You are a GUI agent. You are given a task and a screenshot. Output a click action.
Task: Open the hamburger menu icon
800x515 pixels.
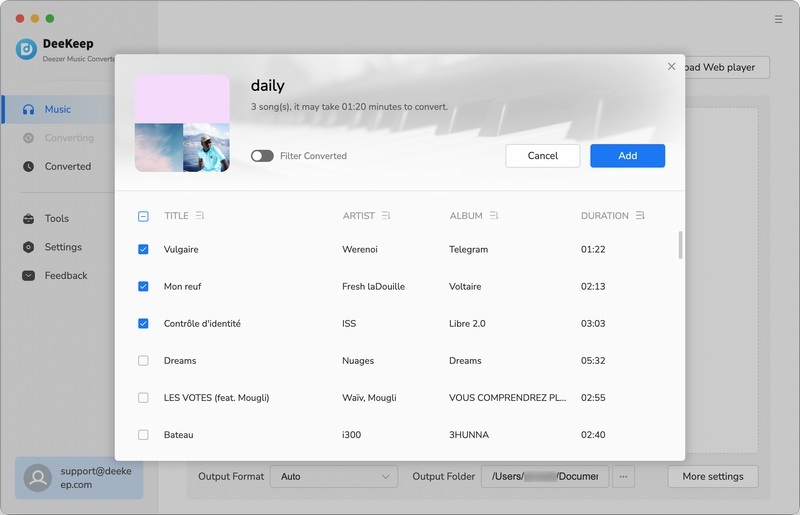point(778,19)
